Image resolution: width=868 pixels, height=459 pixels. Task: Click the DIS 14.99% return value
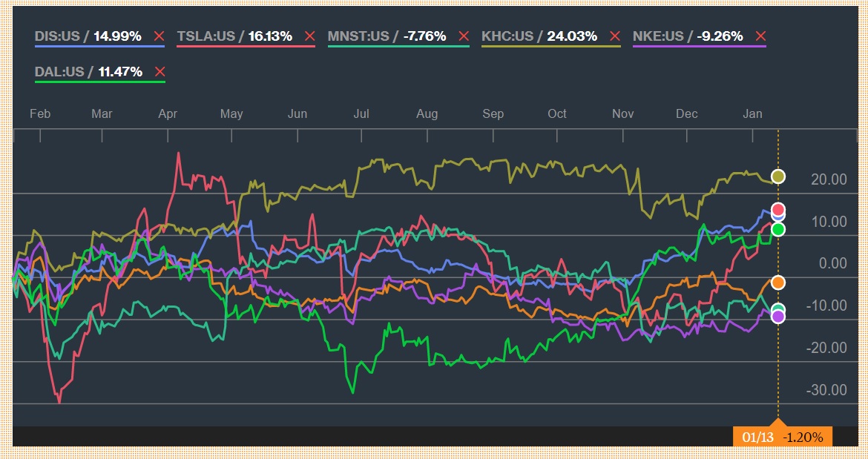pyautogui.click(x=117, y=36)
